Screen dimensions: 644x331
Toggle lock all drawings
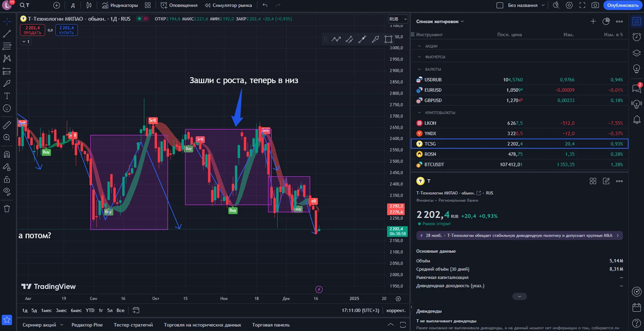(7, 179)
